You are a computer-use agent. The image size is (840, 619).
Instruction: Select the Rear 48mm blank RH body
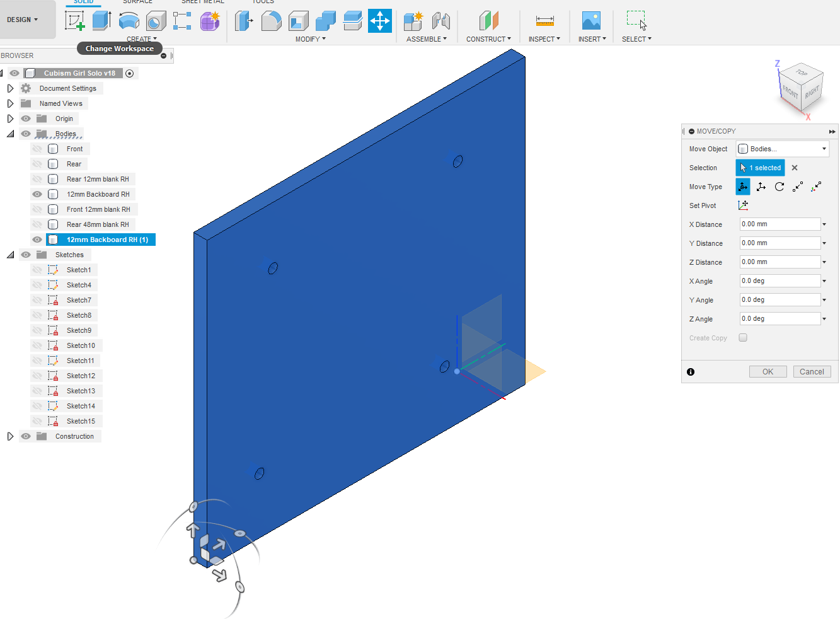[98, 224]
